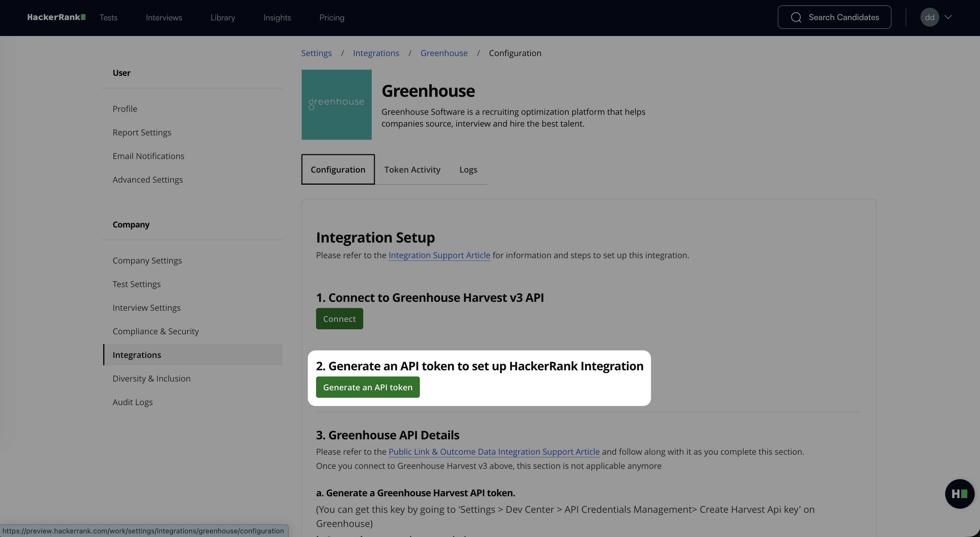
Task: Go to Integrations breadcrumb link
Action: [376, 53]
